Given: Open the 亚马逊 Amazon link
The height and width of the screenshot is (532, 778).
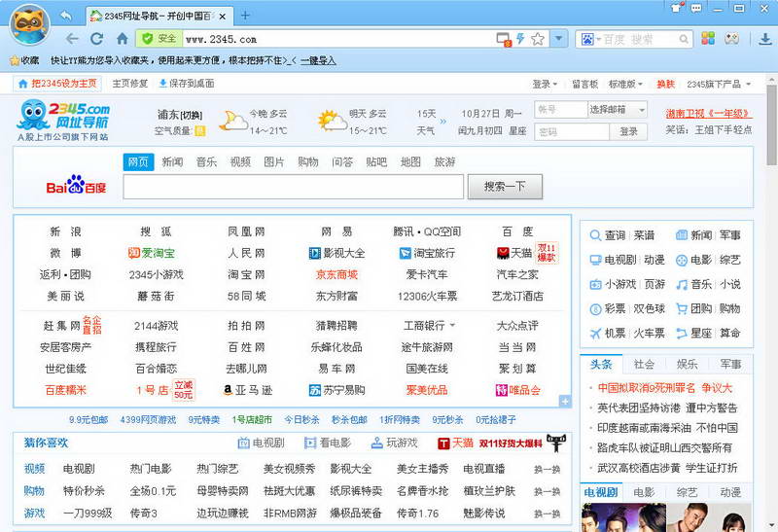Looking at the screenshot, I should [248, 390].
